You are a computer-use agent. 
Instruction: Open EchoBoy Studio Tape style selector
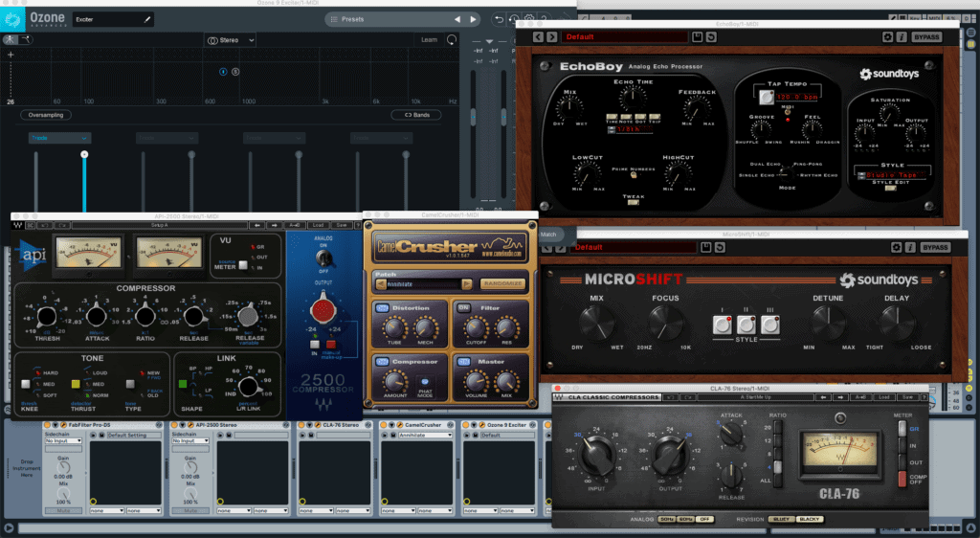pos(891,175)
